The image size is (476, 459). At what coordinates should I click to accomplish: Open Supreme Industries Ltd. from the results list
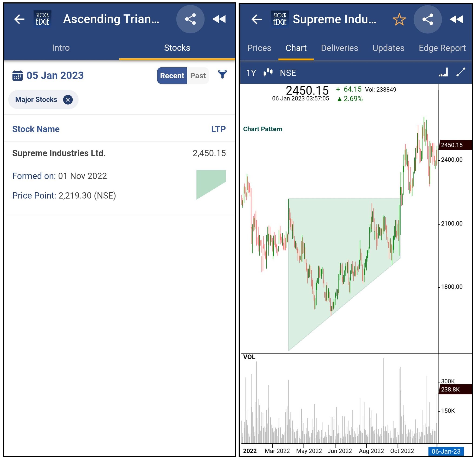[59, 153]
